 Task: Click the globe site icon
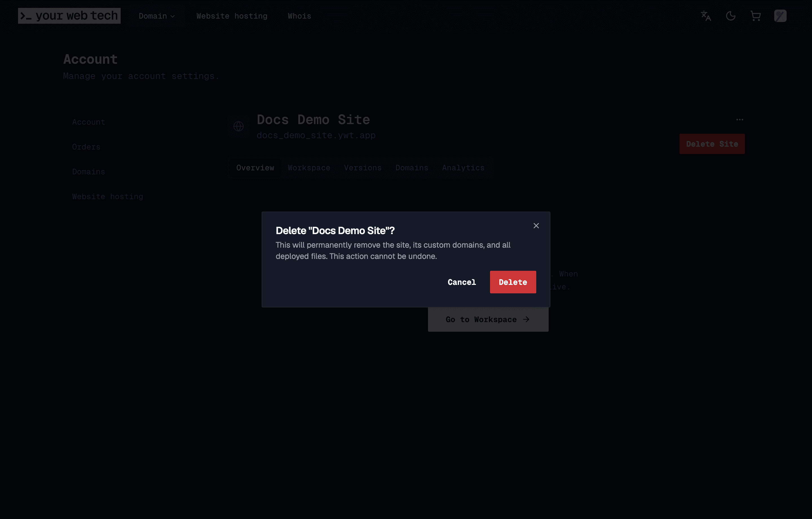pyautogui.click(x=239, y=127)
